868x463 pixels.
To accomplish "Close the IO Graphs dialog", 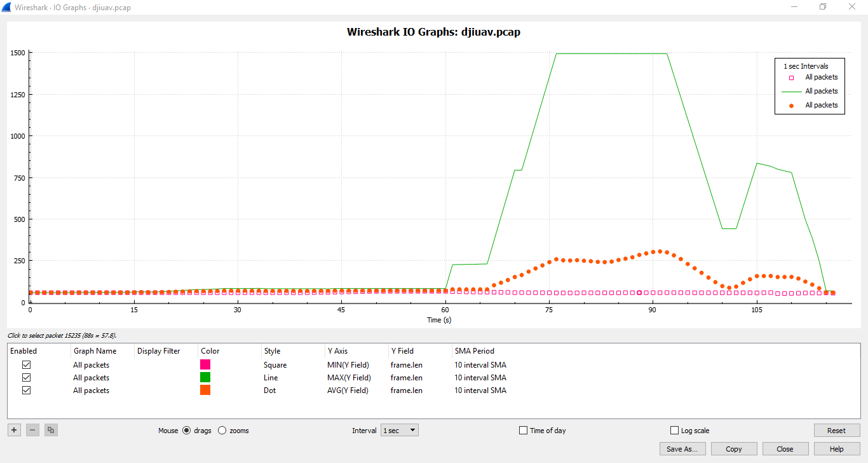I will [x=785, y=449].
